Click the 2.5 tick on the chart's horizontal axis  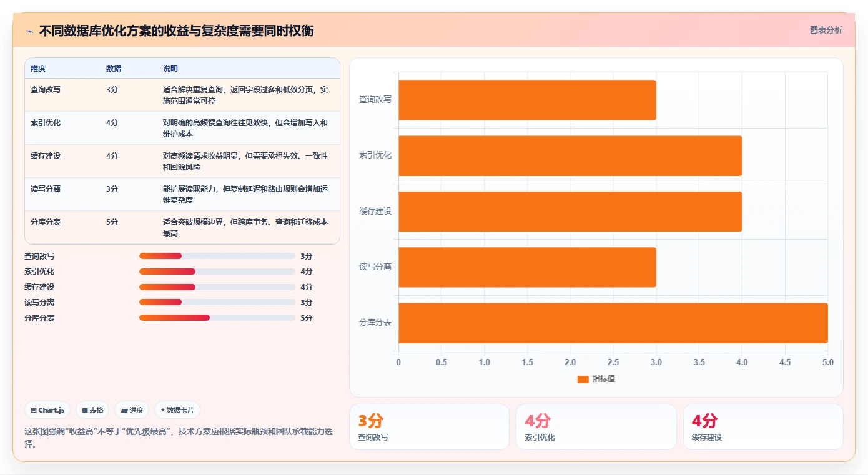(x=613, y=362)
